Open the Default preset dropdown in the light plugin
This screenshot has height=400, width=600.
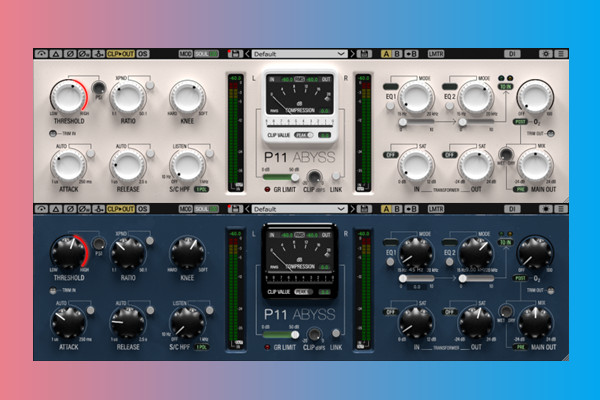point(299,54)
